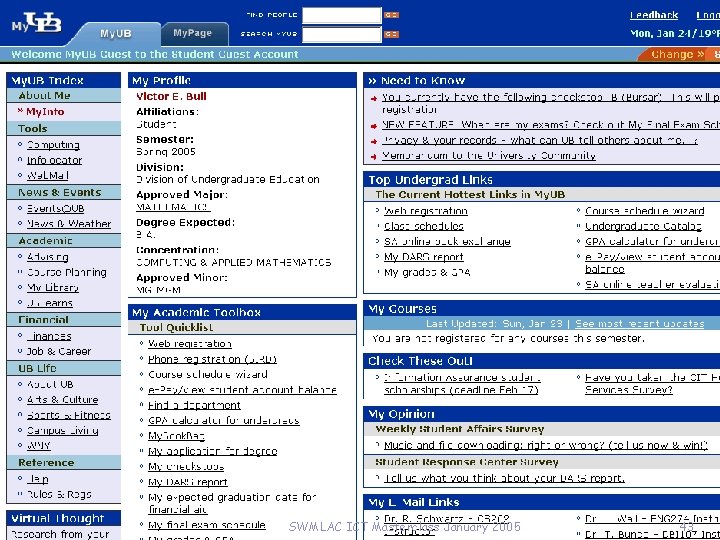The height and width of the screenshot is (540, 720).
Task: Click the Mathematics approved major link
Action: pyautogui.click(x=173, y=207)
